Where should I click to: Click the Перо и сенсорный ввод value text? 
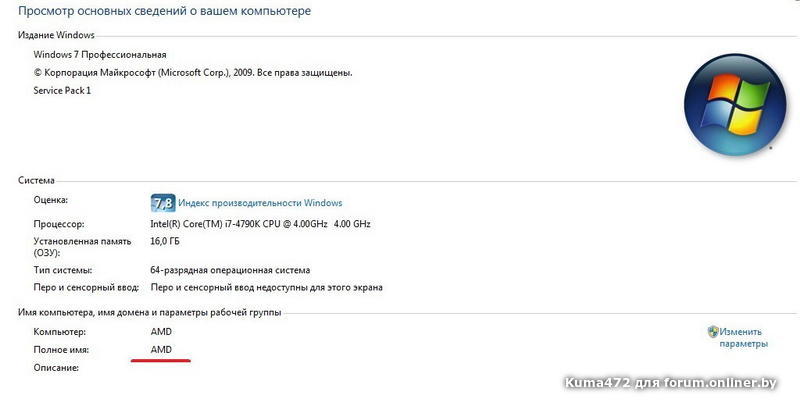[x=266, y=288]
